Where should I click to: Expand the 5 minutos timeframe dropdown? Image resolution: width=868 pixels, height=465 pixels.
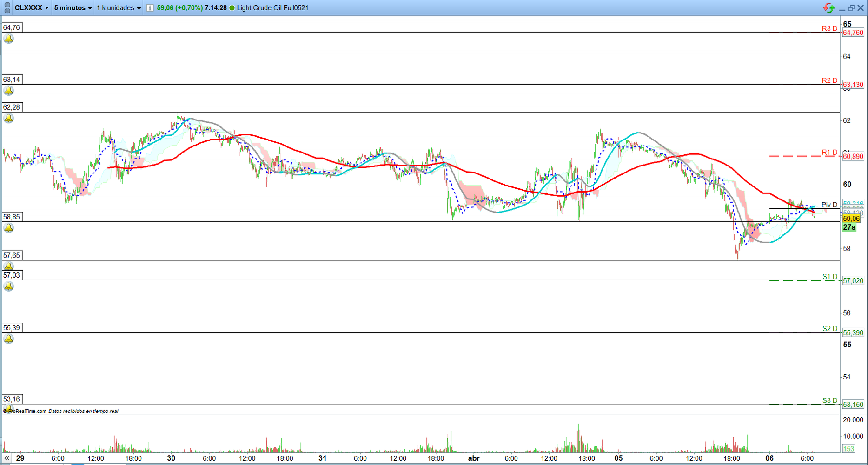click(73, 8)
